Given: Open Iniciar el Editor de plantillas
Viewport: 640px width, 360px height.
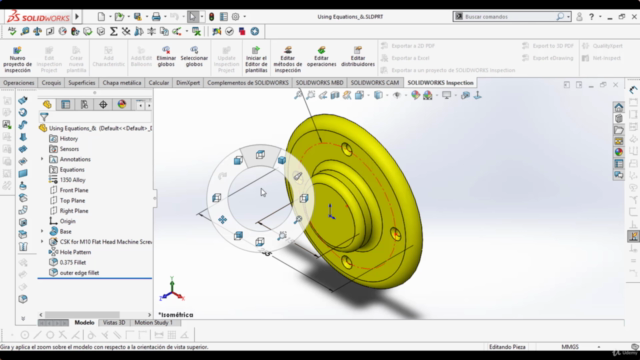Looking at the screenshot, I should point(256,59).
